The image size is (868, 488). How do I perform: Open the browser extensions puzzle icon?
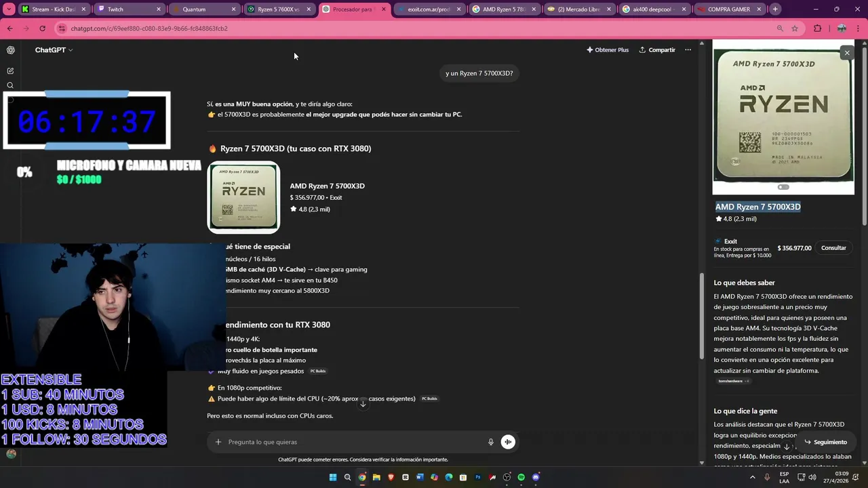(x=817, y=28)
